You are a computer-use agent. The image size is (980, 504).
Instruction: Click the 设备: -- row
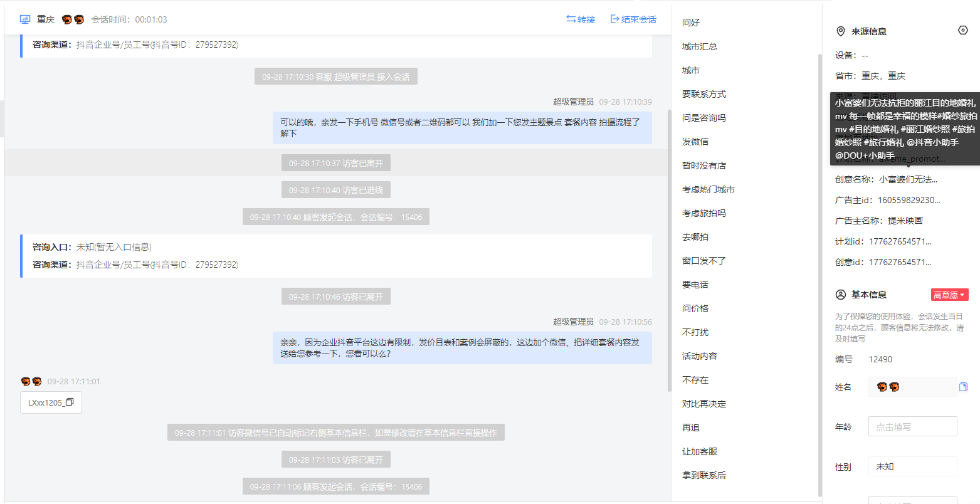tap(851, 55)
